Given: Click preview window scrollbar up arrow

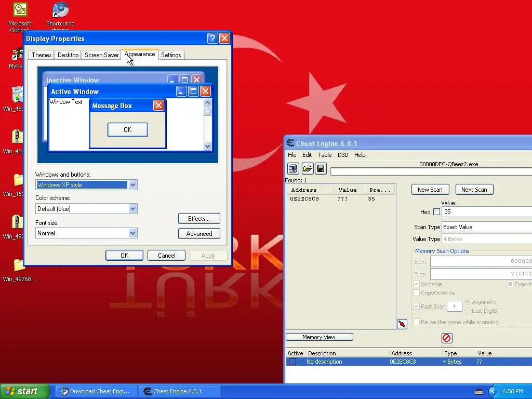Looking at the screenshot, I should pyautogui.click(x=208, y=102).
